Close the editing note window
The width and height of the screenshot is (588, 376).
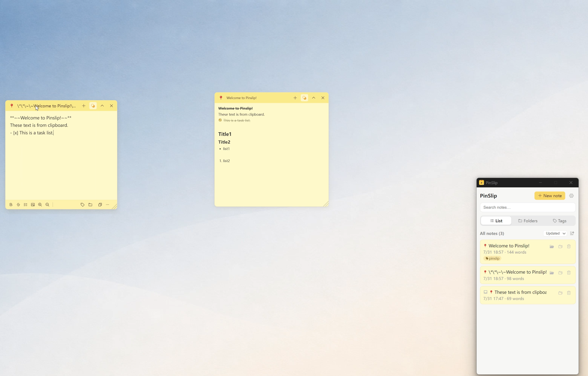112,106
